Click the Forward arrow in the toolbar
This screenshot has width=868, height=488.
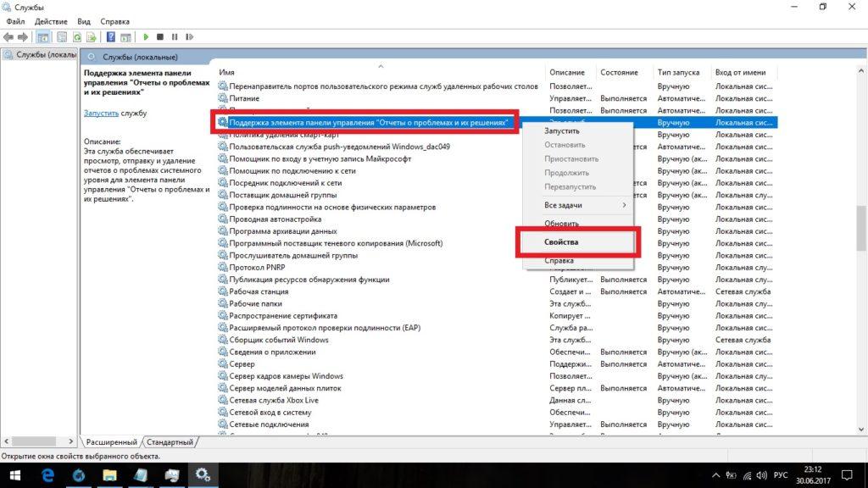[x=23, y=37]
